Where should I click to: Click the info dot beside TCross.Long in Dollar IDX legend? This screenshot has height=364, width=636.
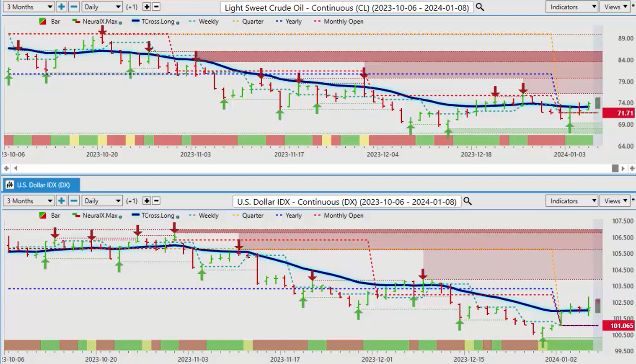pos(178,217)
